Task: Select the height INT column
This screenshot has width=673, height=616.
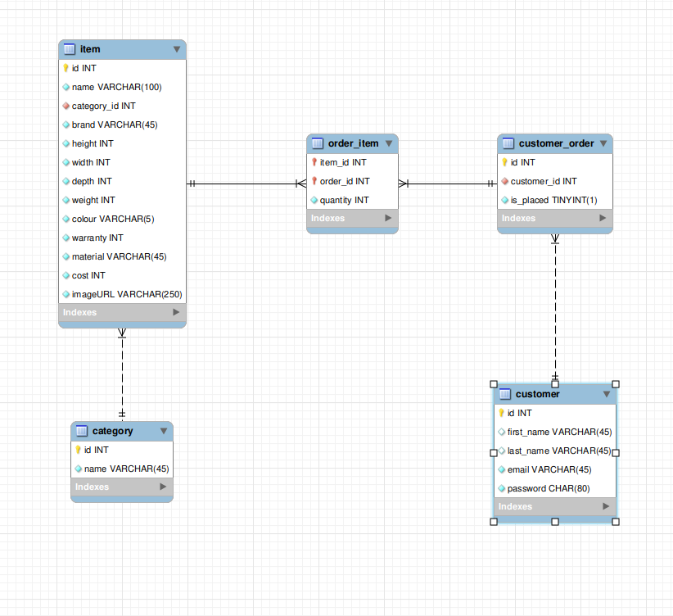Action: click(122, 143)
